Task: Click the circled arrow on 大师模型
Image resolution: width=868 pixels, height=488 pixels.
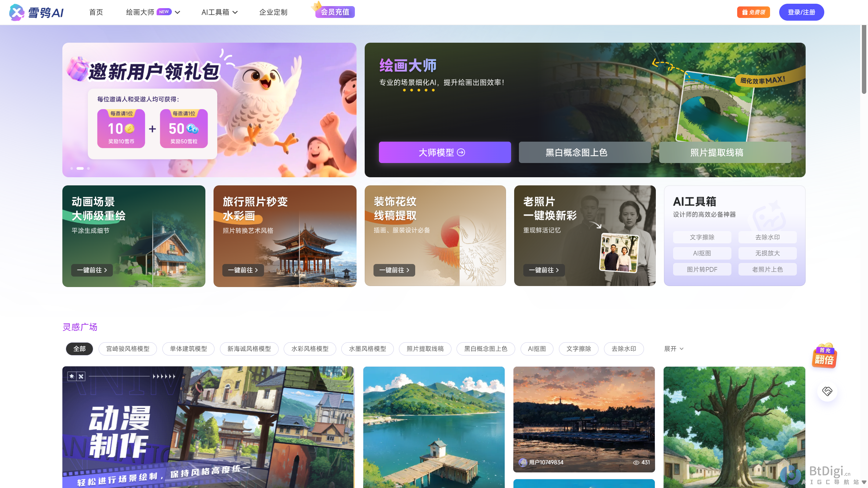Action: (461, 152)
